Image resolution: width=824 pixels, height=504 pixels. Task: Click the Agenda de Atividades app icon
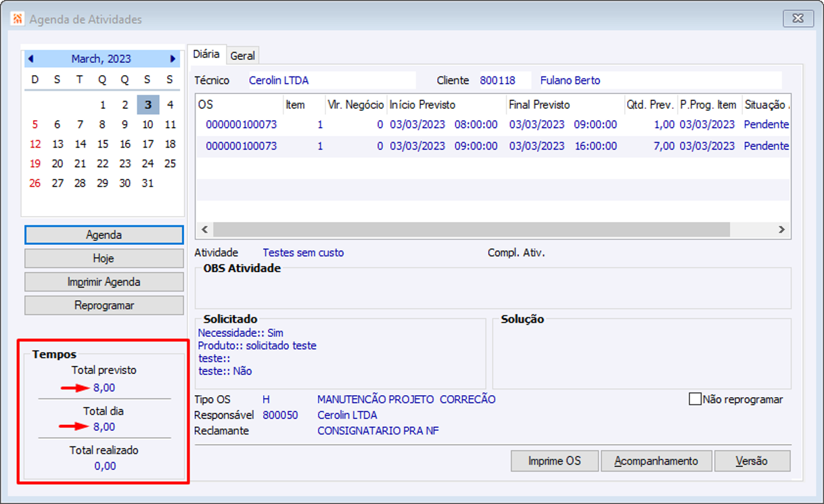pyautogui.click(x=18, y=19)
